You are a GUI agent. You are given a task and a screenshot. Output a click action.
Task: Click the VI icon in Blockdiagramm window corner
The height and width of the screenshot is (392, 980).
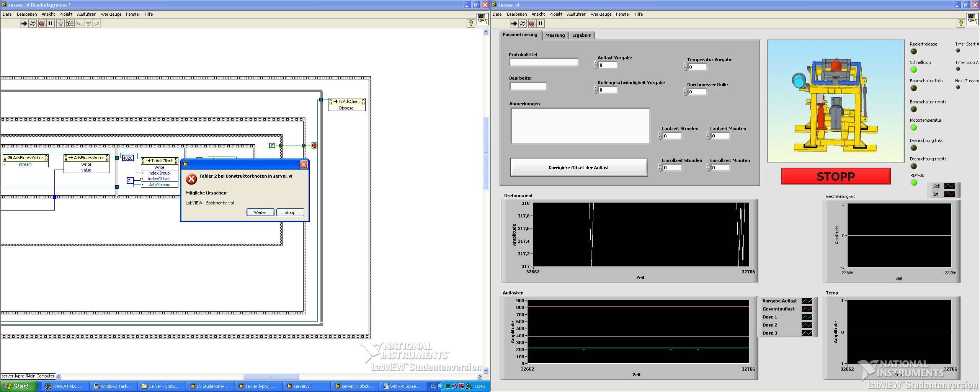pyautogui.click(x=482, y=19)
